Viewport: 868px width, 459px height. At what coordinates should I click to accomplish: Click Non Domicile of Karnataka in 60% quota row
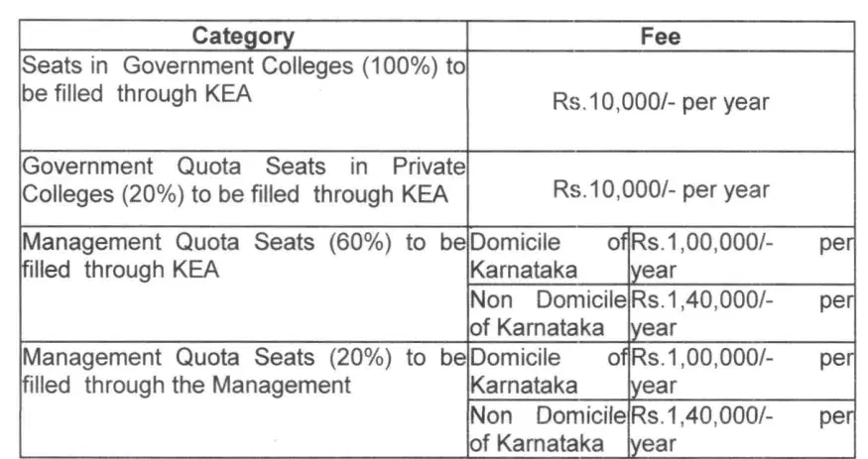click(547, 313)
